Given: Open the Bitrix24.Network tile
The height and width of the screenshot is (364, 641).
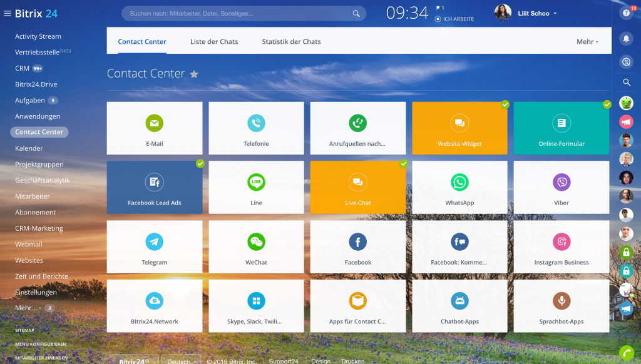Looking at the screenshot, I should [x=155, y=306].
